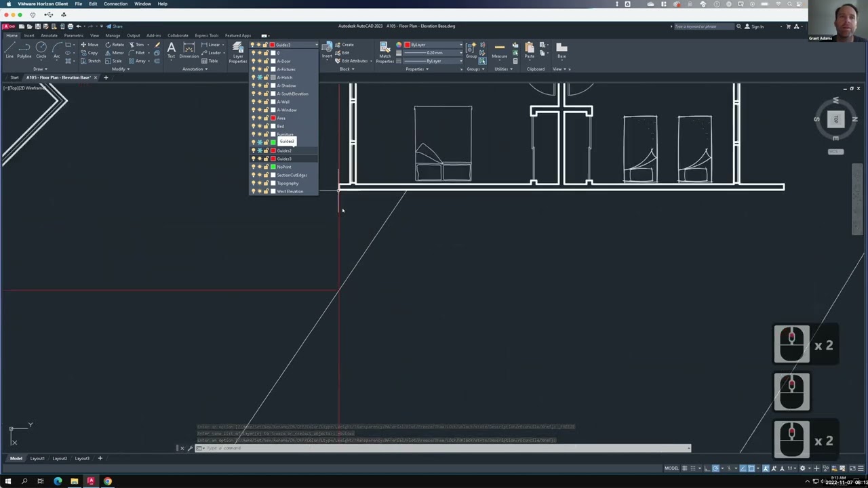Open the Manage ribbon tab
The width and height of the screenshot is (868, 488).
tap(113, 35)
